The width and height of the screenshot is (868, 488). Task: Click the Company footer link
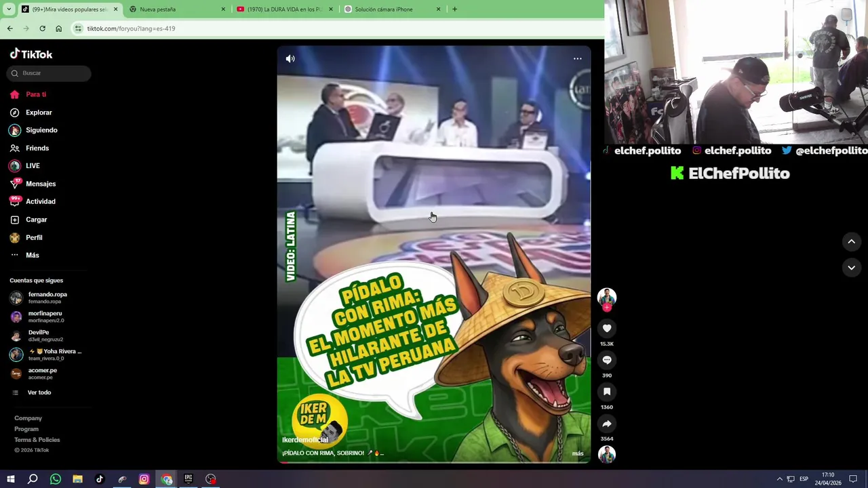pyautogui.click(x=28, y=418)
